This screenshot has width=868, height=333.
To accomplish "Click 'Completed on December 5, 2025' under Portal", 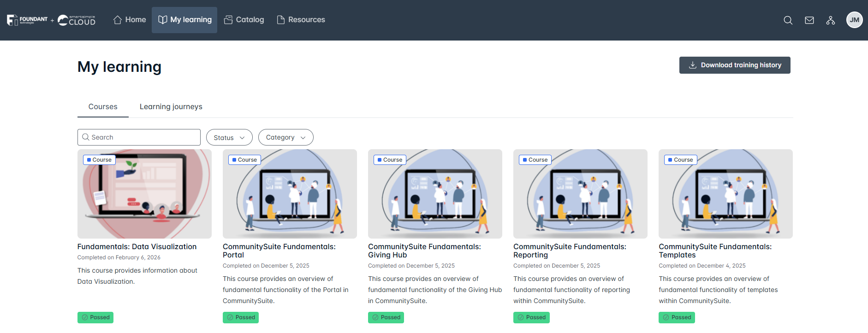I will click(x=266, y=266).
